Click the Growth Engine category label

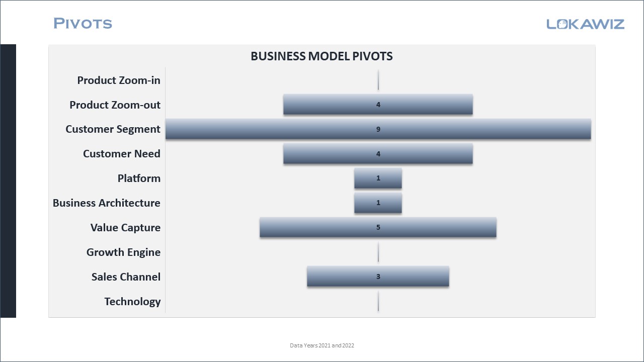coord(123,252)
